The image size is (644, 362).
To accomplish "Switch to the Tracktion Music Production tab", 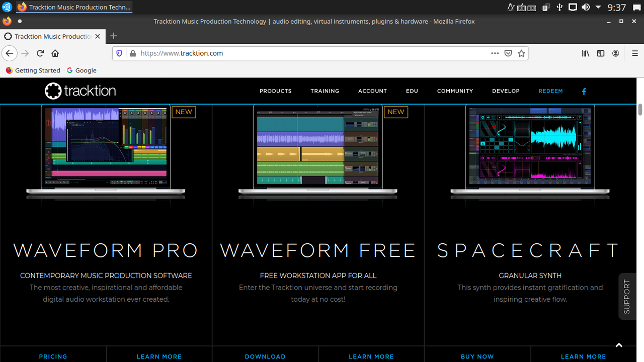I will [x=50, y=36].
